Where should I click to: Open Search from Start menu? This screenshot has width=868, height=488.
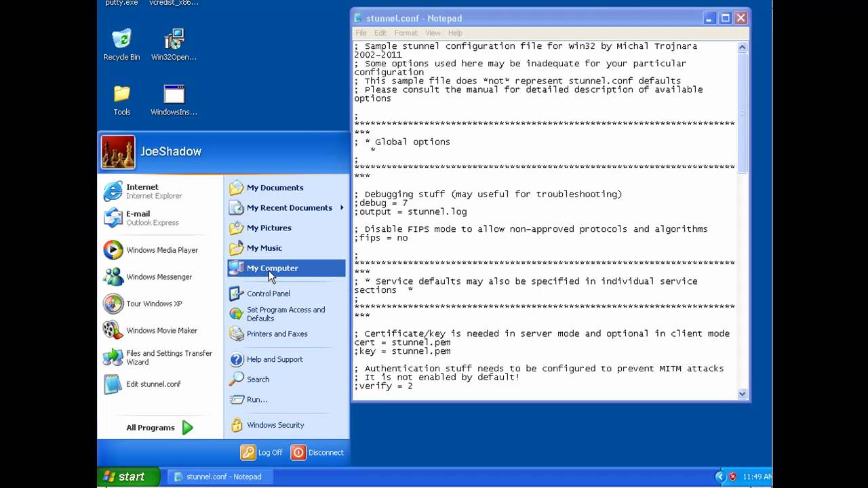286,380
